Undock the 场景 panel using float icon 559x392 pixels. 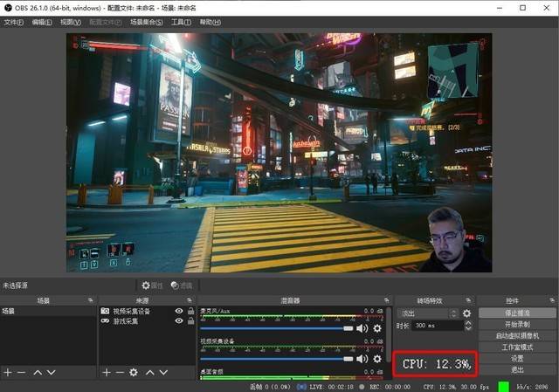pyautogui.click(x=91, y=300)
